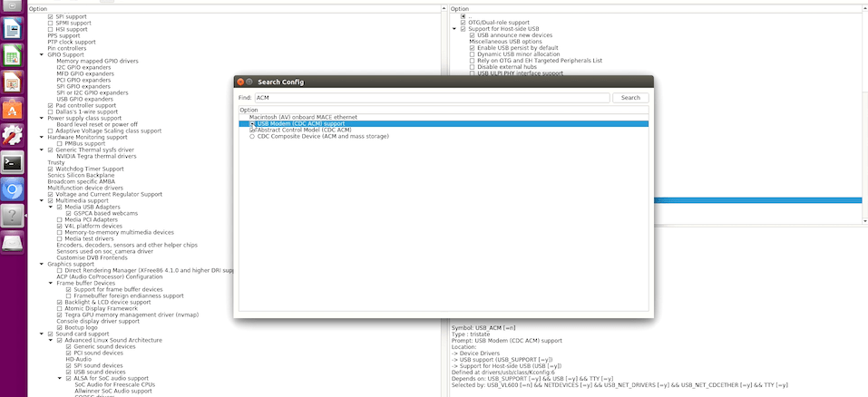Select Memory mapped GPIO drivers item
The image size is (868, 397).
(97, 62)
